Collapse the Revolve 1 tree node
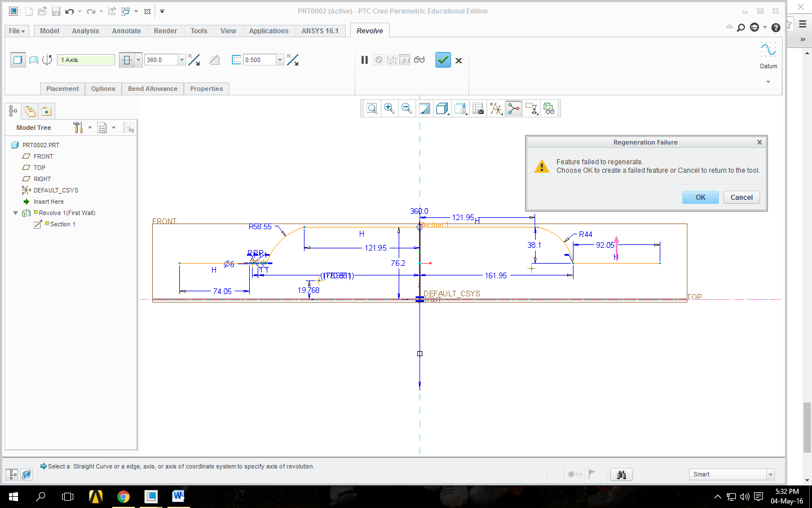The image size is (812, 508). (15, 213)
